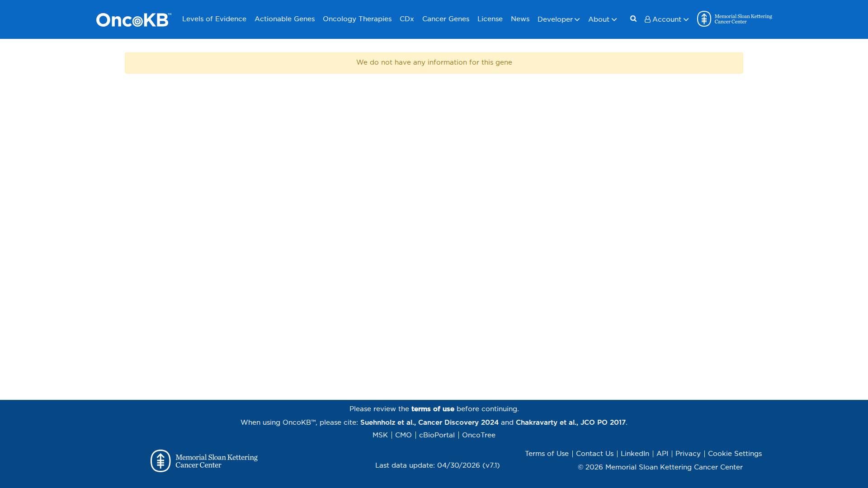Open Terms of Use footer link
The height and width of the screenshot is (488, 868).
(x=547, y=454)
